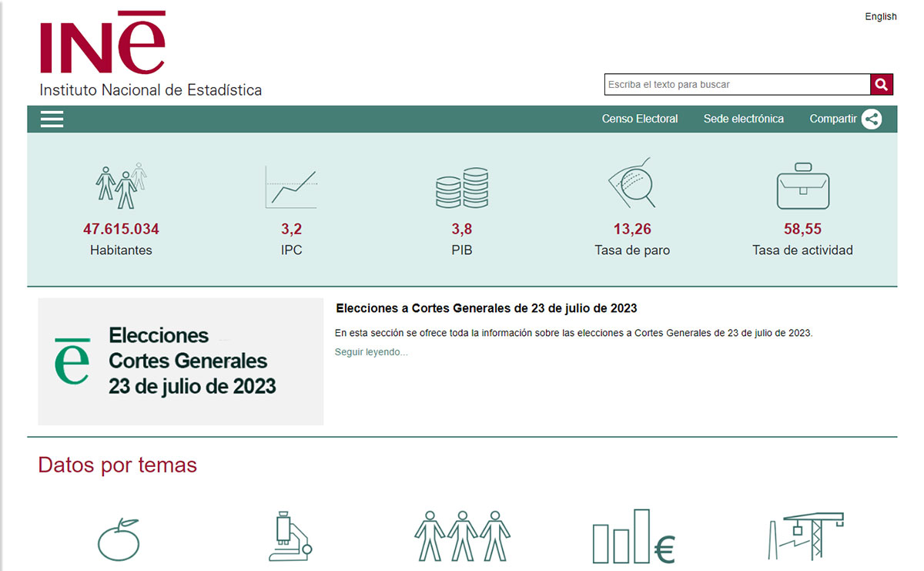Click the construction crane theme icon
Screen dimensions: 924x571
click(803, 536)
